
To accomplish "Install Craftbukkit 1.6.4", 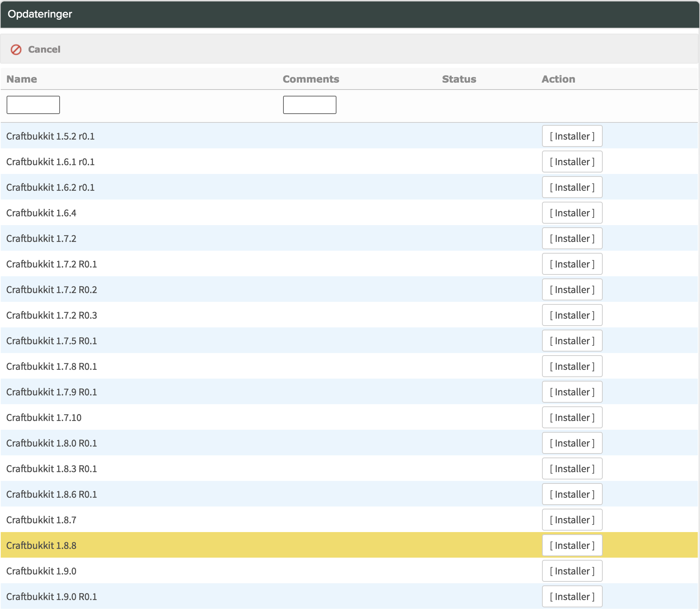I will pos(572,213).
